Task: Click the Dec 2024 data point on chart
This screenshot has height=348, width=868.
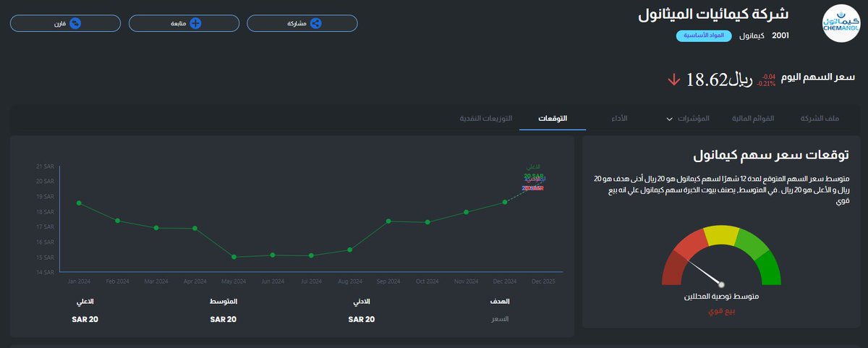Action: 505,203
